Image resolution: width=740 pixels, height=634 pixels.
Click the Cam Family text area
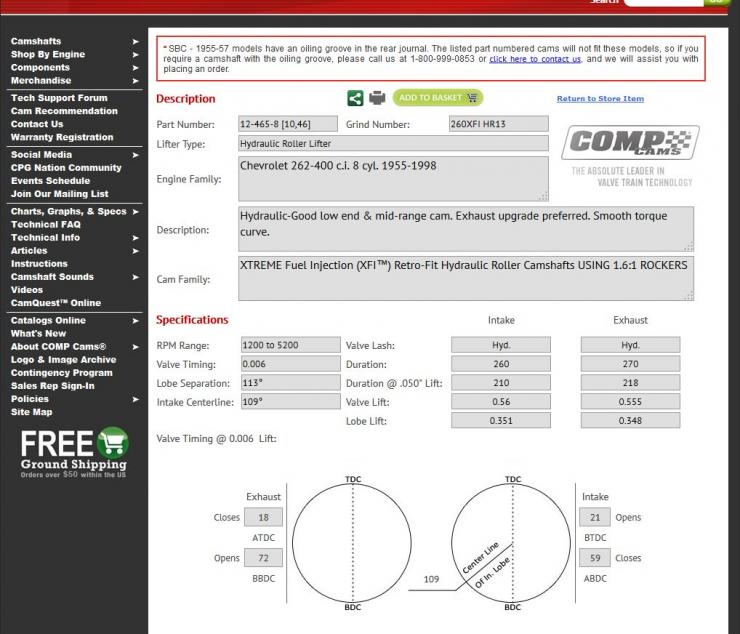click(466, 279)
